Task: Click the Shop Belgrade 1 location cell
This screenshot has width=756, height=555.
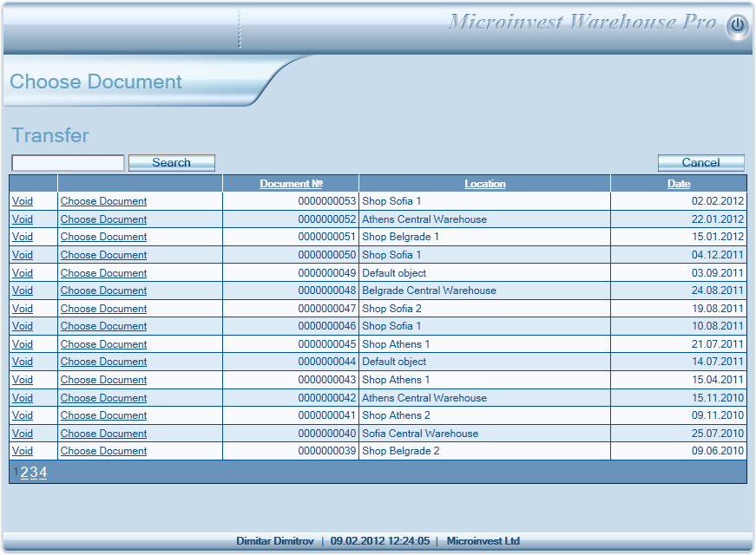Action: pos(484,237)
